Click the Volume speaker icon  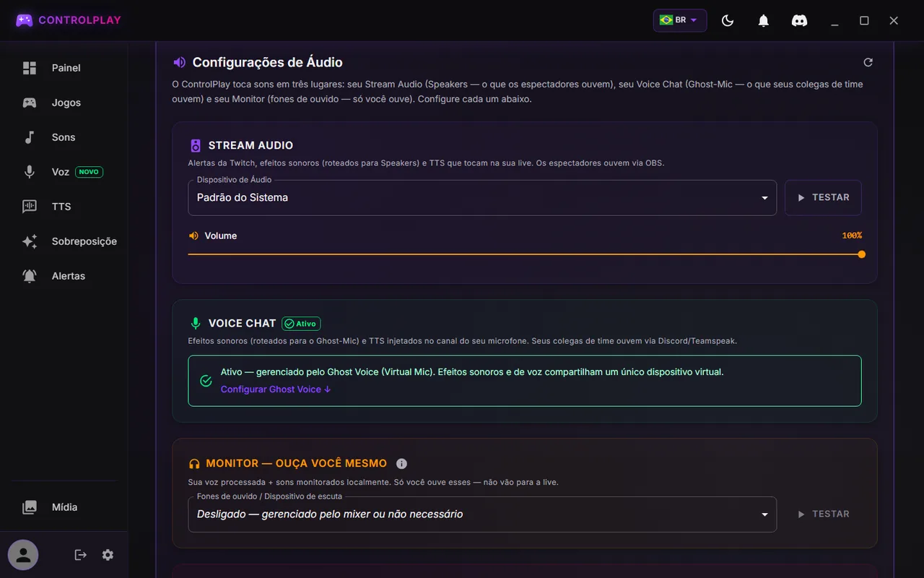193,236
